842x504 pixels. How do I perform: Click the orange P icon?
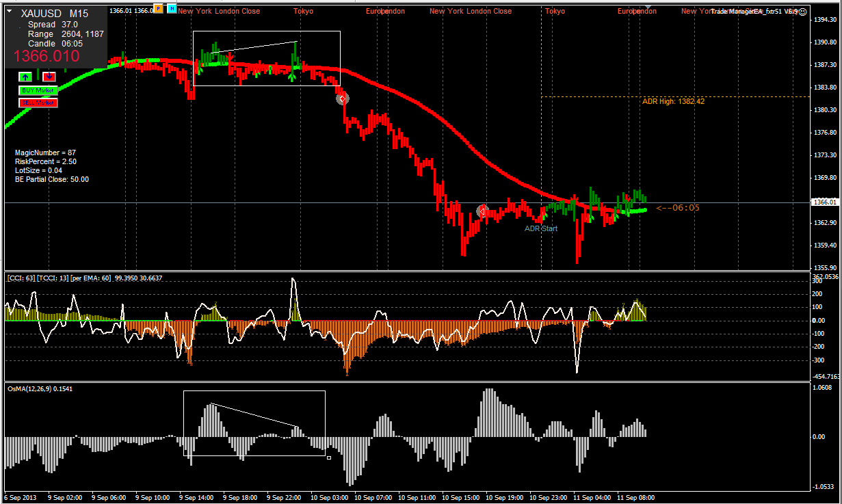pyautogui.click(x=159, y=9)
